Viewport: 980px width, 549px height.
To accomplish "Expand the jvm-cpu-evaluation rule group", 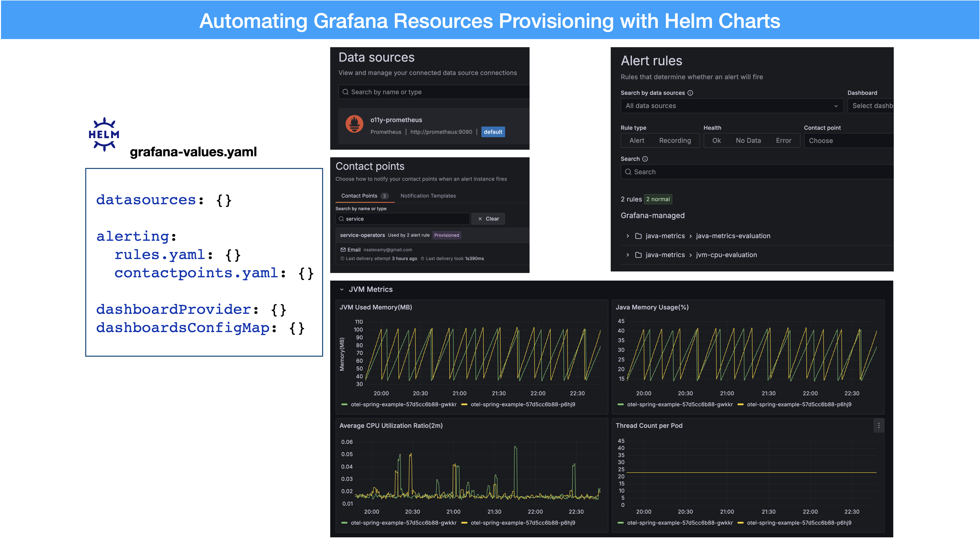I will click(627, 255).
